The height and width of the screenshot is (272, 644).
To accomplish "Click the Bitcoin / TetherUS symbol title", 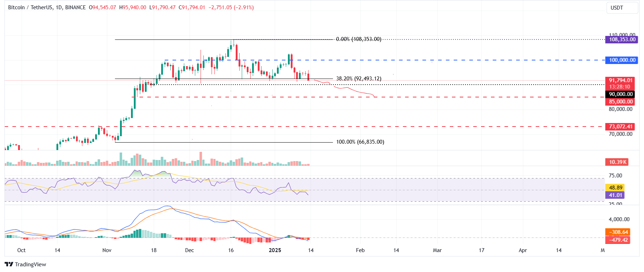I will (47, 7).
